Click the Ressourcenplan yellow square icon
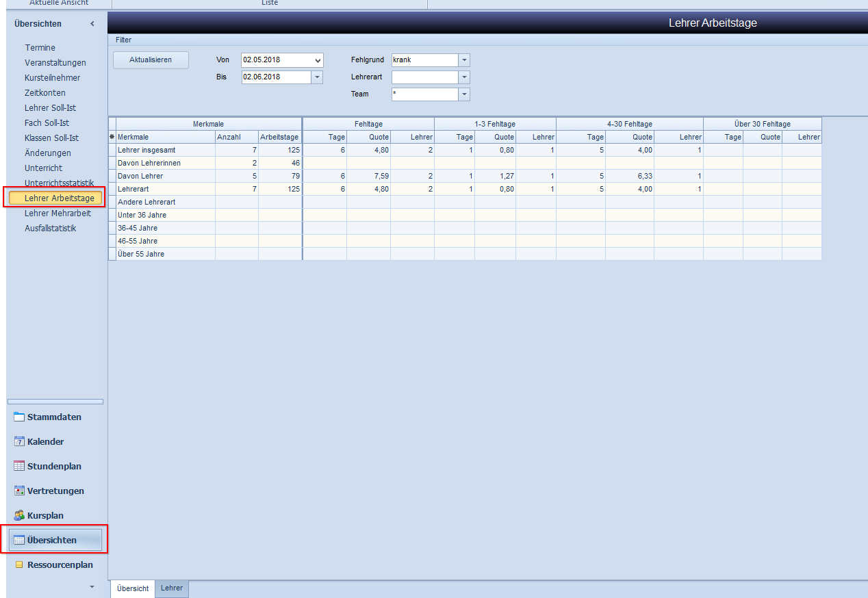 (x=19, y=564)
